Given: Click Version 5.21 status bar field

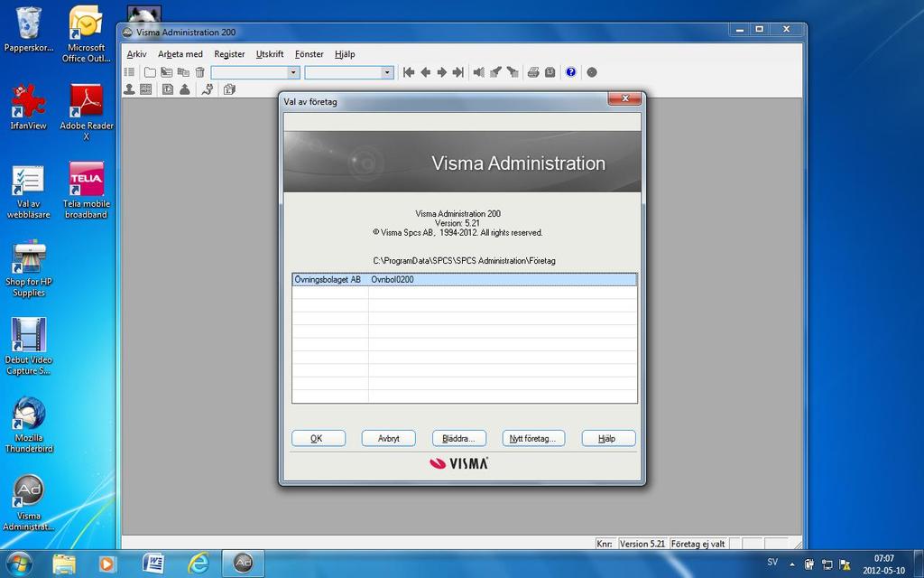Looking at the screenshot, I should (642, 544).
